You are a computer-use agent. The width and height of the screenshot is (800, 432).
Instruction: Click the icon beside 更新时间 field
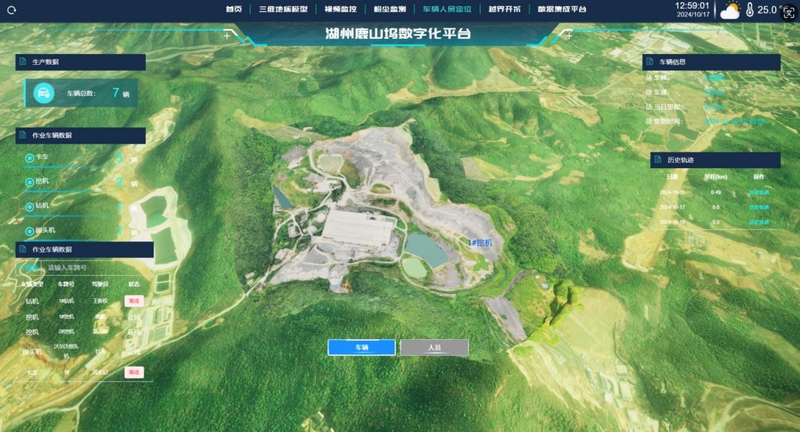(x=649, y=121)
